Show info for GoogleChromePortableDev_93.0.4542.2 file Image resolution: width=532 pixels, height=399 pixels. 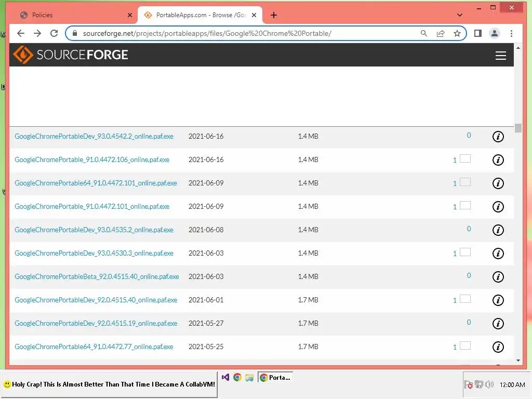(x=498, y=137)
